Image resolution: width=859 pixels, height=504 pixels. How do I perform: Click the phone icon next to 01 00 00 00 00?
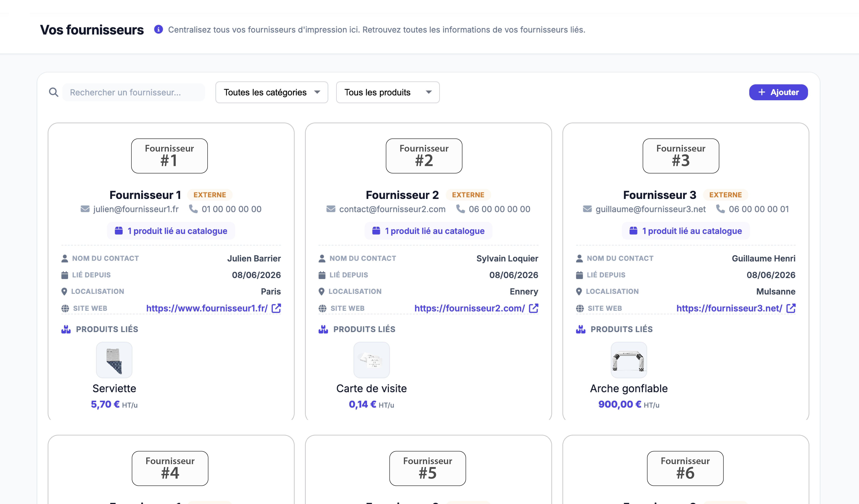point(193,209)
